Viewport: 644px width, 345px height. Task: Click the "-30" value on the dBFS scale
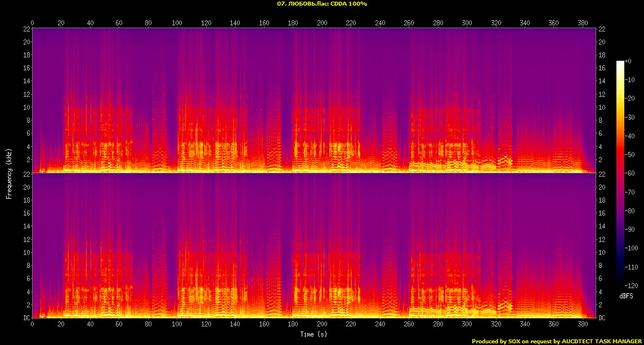pos(629,117)
